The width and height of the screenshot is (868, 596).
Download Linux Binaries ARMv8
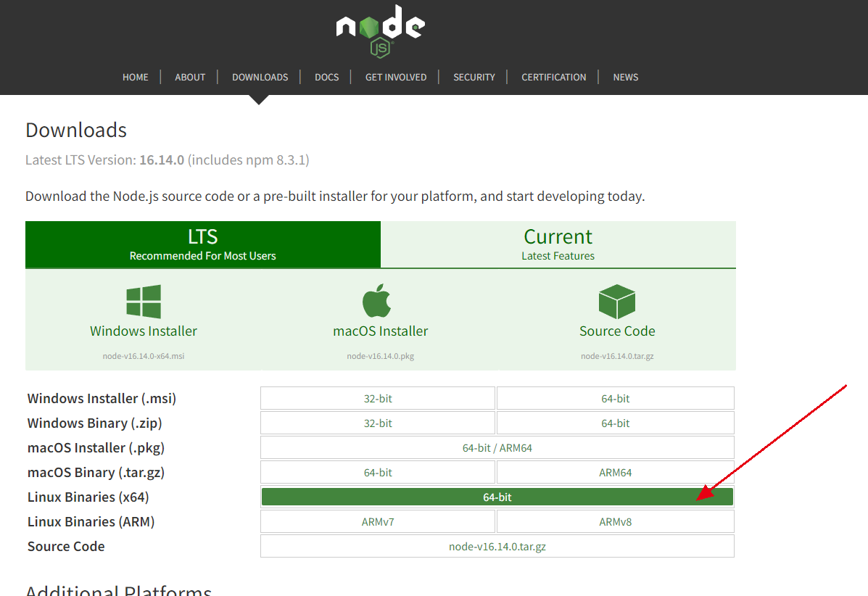click(615, 521)
